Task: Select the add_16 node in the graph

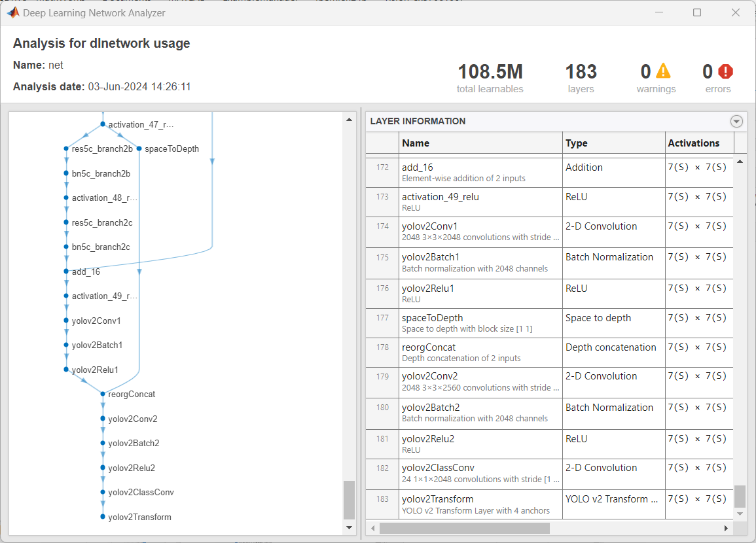Action: 65,271
